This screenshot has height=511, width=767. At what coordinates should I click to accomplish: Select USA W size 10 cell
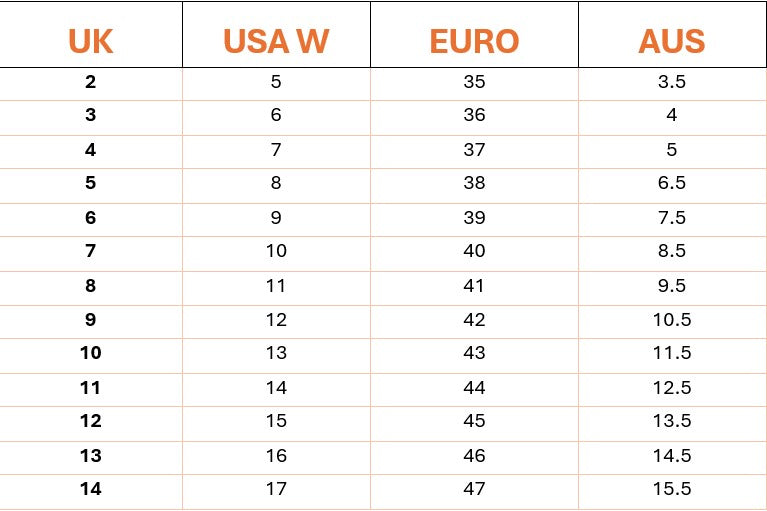(x=276, y=251)
